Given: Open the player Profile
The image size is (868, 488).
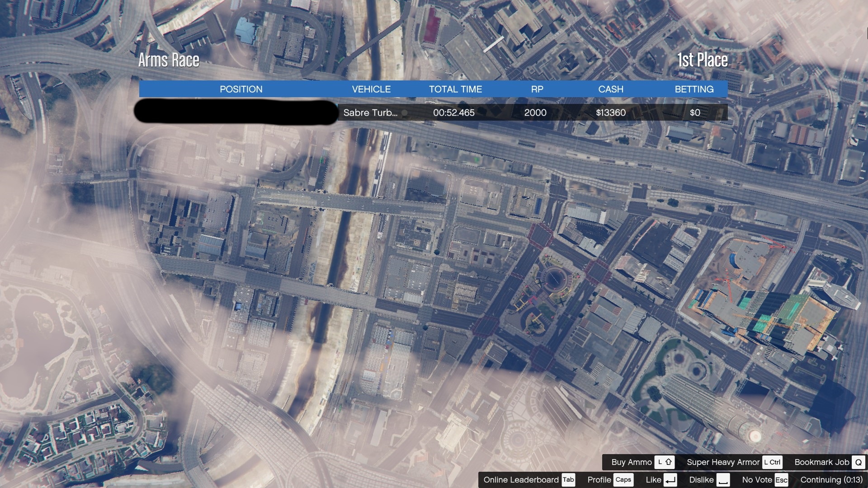Looking at the screenshot, I should click(x=599, y=480).
